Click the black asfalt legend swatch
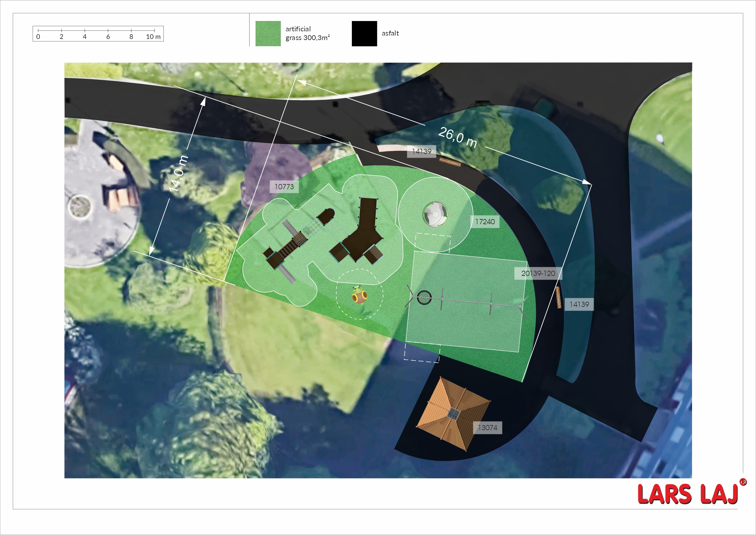Viewport: 756px width, 535px height. (364, 34)
